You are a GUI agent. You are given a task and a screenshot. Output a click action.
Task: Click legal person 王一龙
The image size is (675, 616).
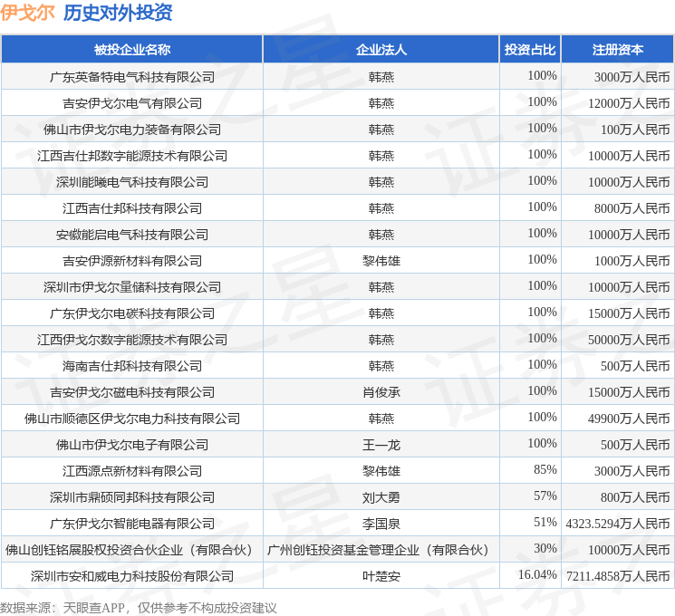tap(381, 445)
